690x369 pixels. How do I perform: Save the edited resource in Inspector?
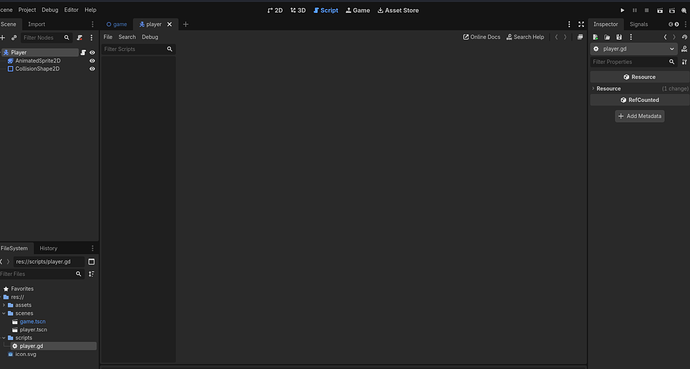(x=619, y=37)
